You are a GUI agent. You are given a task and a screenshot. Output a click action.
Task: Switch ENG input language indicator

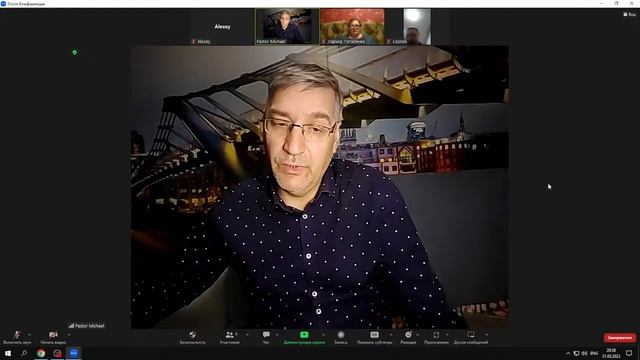[594, 353]
